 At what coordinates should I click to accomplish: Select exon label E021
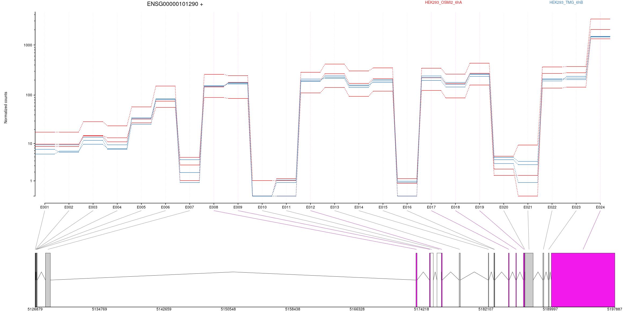(x=528, y=207)
